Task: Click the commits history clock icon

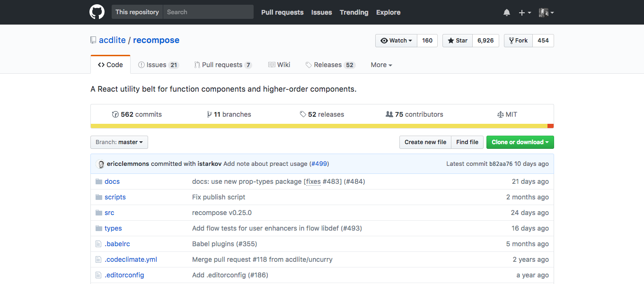Action: [115, 114]
